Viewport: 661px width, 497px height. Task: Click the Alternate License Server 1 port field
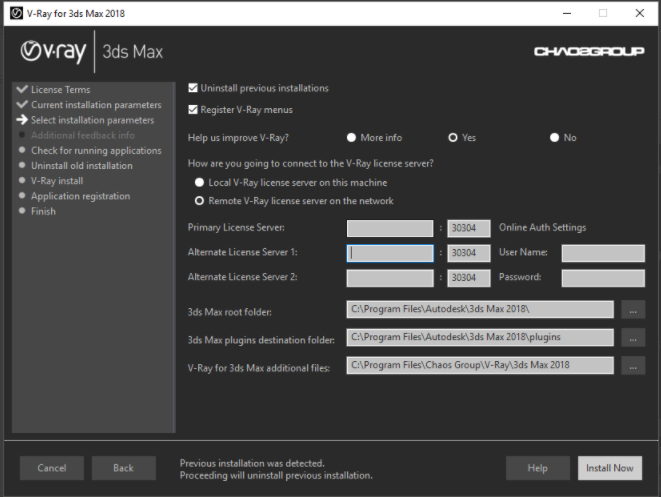469,253
